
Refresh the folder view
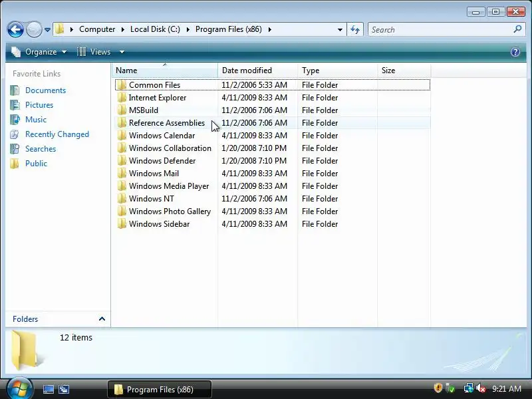[x=355, y=29]
